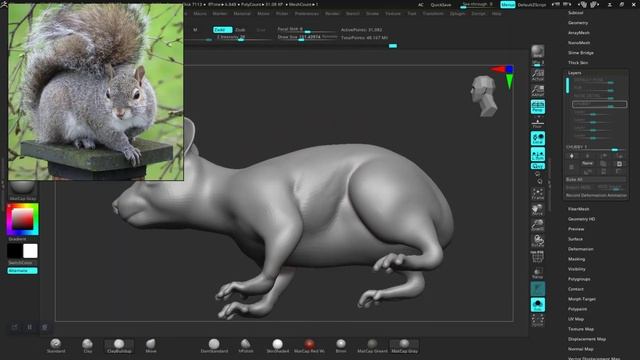
Task: Expand the Morph Target subpalette
Action: pos(582,299)
